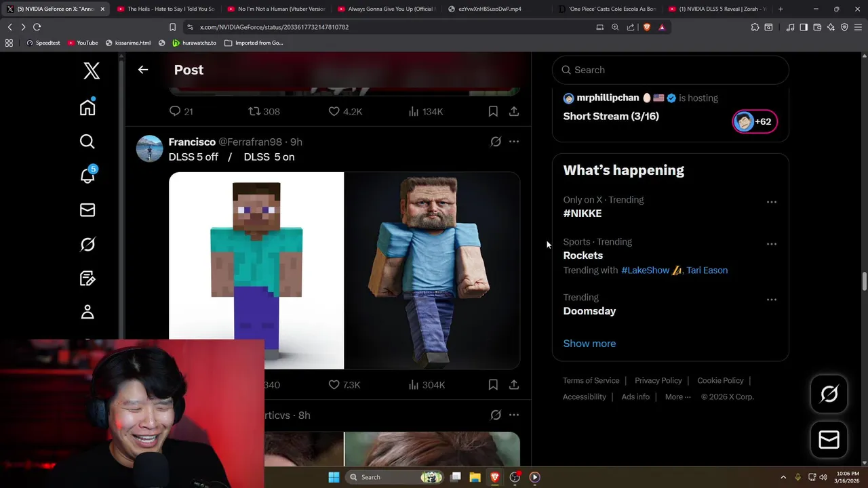View analytics showing 134K views
Screen dimensions: 868x488
[425, 111]
